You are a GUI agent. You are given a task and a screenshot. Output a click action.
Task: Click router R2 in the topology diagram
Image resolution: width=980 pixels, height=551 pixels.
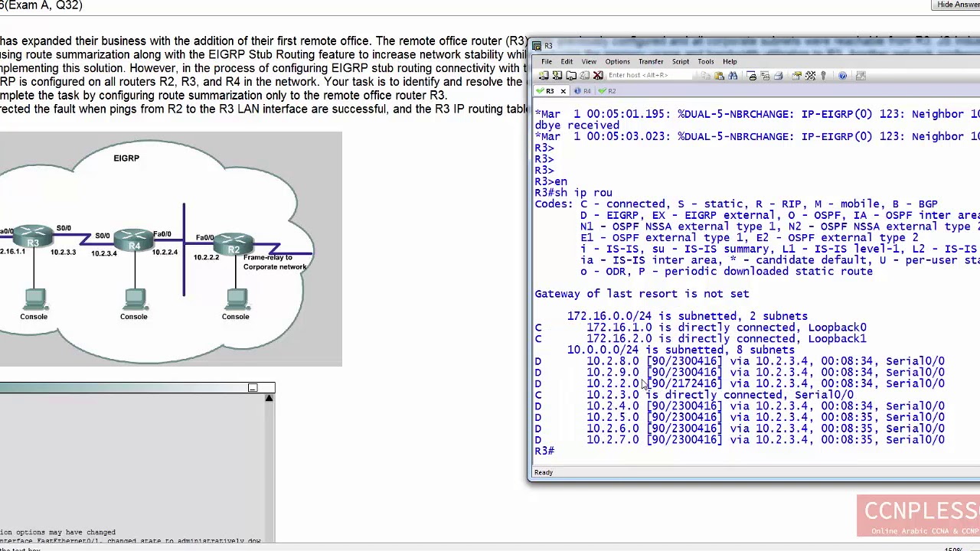(x=234, y=245)
